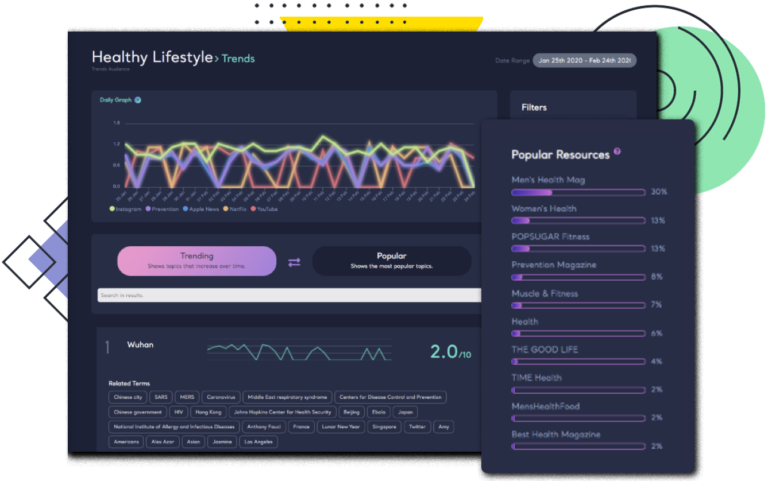Click the Daily Graph info icon
Screen dimensions: 768x481
pyautogui.click(x=138, y=100)
